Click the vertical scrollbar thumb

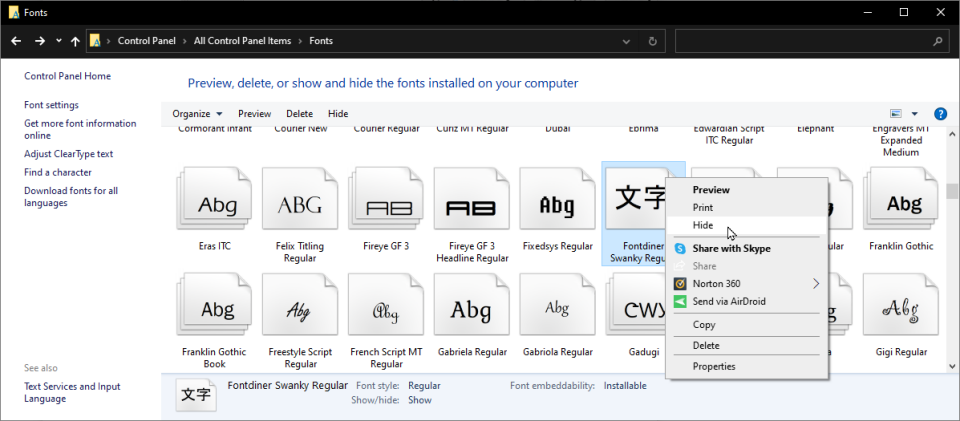pyautogui.click(x=951, y=191)
